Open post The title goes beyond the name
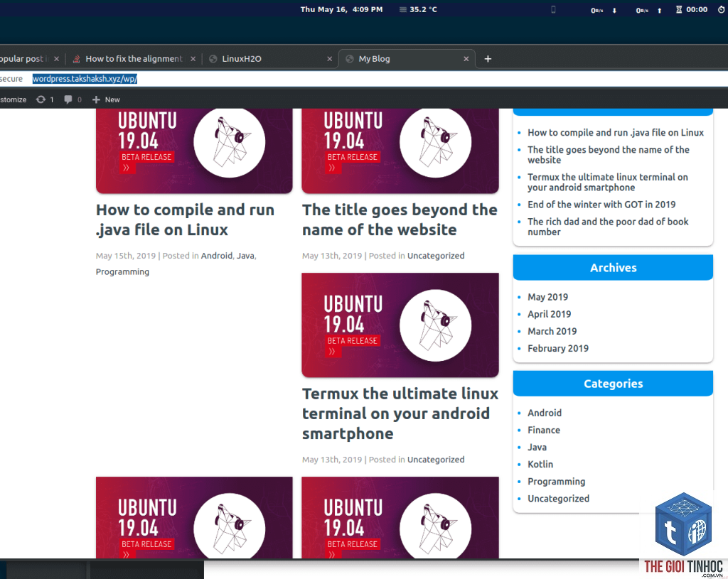 pyautogui.click(x=400, y=220)
